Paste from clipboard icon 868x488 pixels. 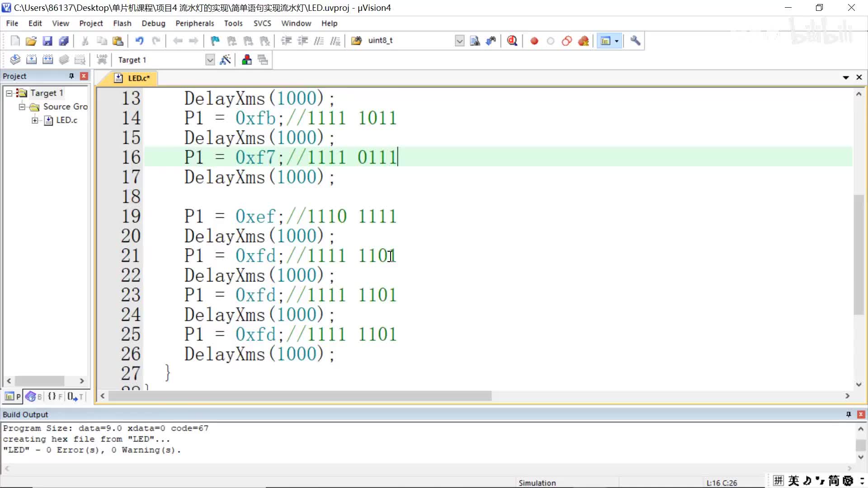coord(118,41)
